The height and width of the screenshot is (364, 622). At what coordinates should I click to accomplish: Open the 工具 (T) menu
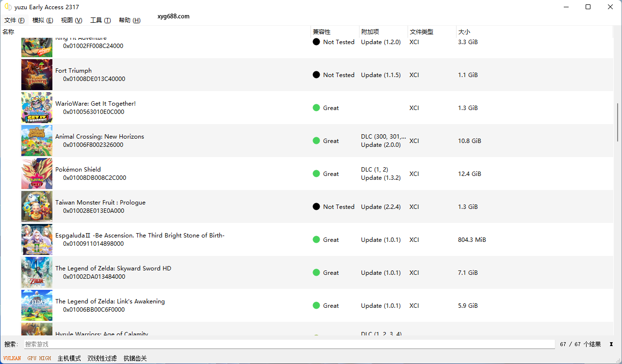(100, 20)
